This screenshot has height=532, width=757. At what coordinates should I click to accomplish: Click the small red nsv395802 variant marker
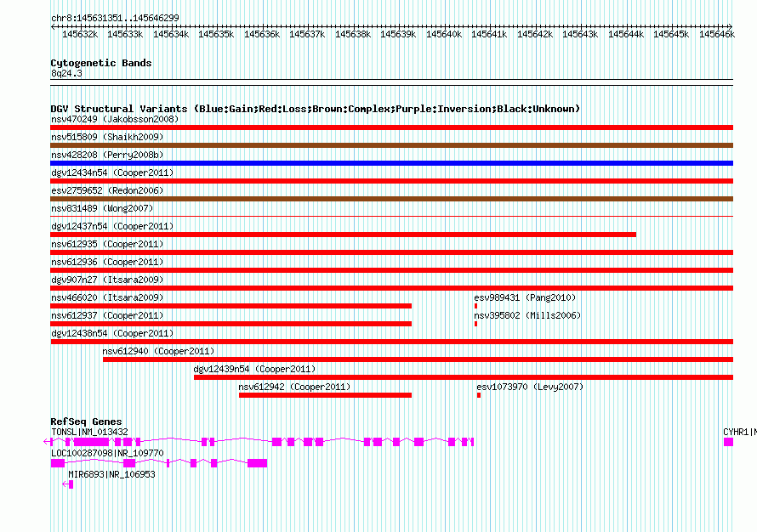[476, 324]
